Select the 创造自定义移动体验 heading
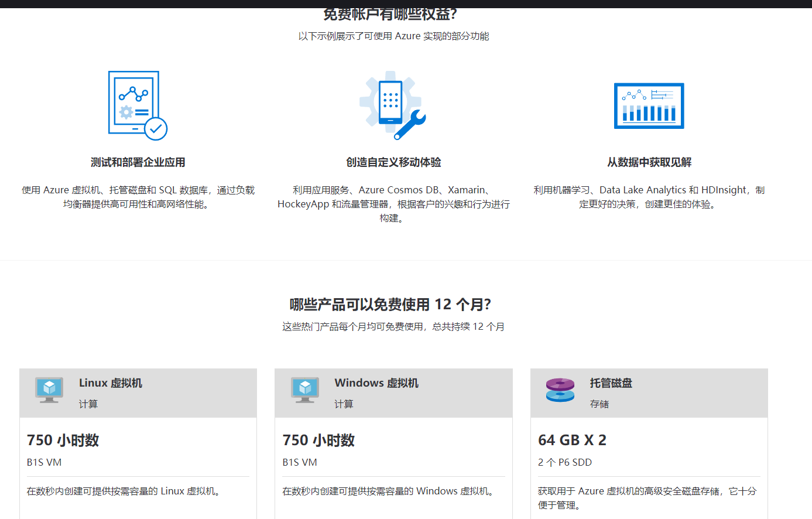Viewport: 812px width, 519px height. coord(393,162)
